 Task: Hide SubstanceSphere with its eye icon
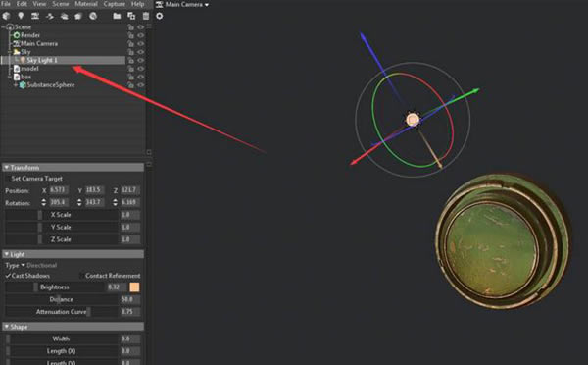pos(140,84)
